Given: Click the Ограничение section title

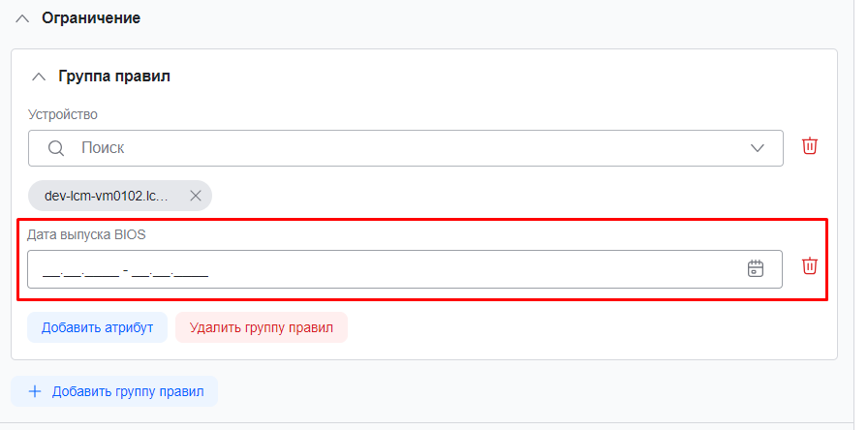Looking at the screenshot, I should [x=91, y=18].
